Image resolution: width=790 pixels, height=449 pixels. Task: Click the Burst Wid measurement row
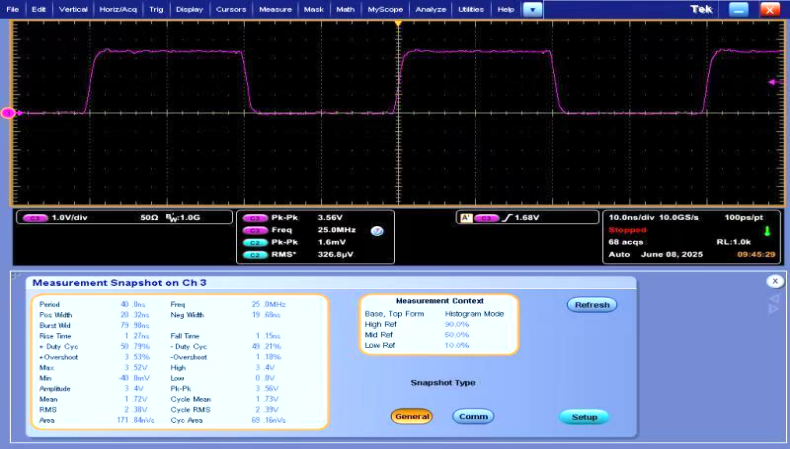click(x=94, y=326)
